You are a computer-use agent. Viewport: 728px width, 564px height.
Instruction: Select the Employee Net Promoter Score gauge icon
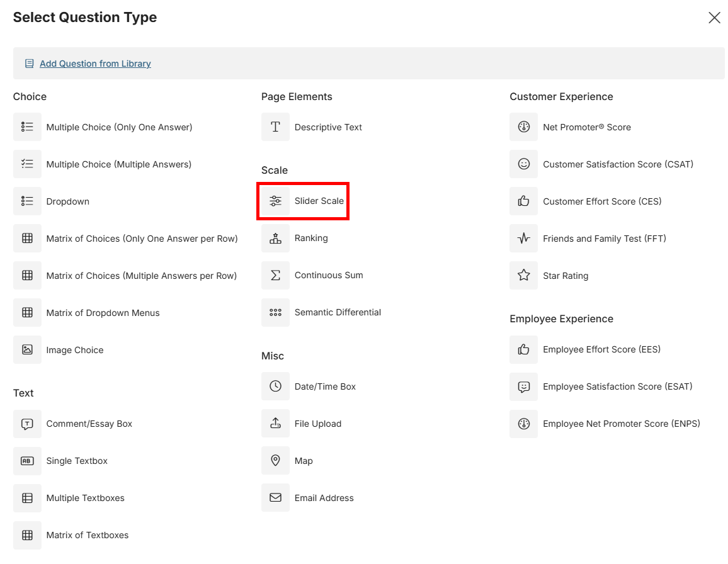(524, 424)
